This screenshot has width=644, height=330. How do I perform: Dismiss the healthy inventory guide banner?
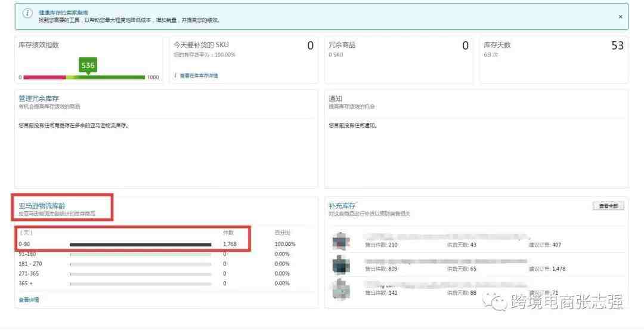(620, 17)
